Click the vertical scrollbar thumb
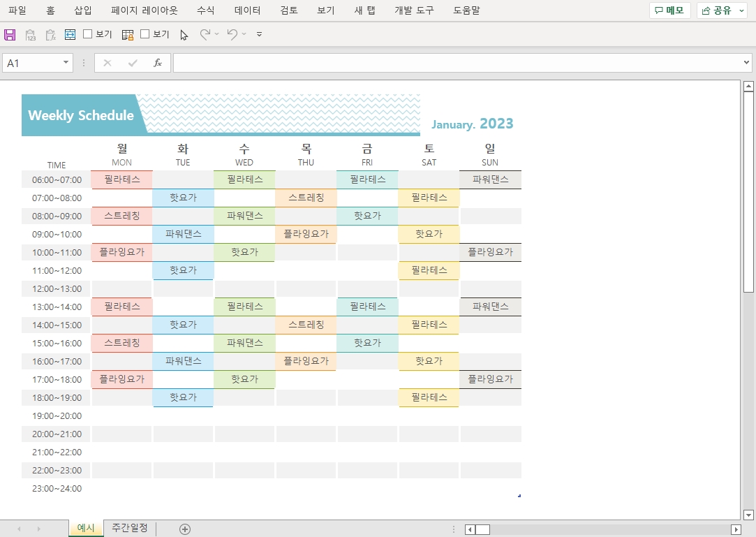 coord(748,193)
